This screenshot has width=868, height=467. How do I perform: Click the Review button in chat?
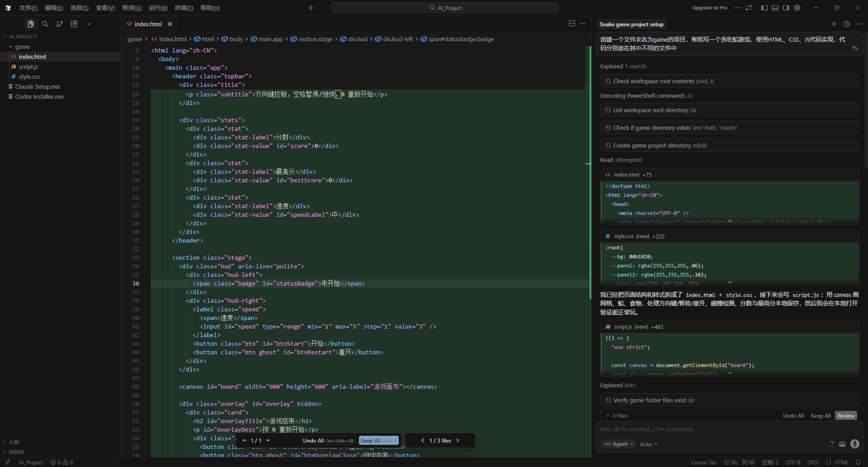tap(846, 416)
